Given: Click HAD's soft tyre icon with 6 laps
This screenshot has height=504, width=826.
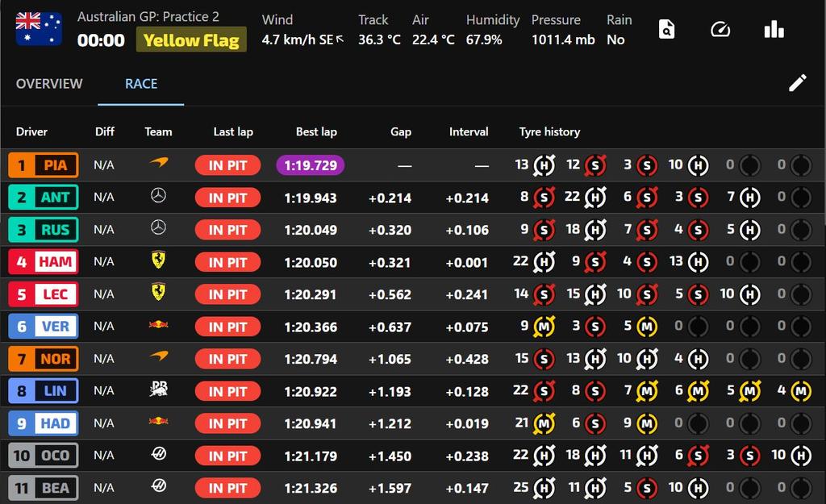Looking at the screenshot, I should (595, 424).
